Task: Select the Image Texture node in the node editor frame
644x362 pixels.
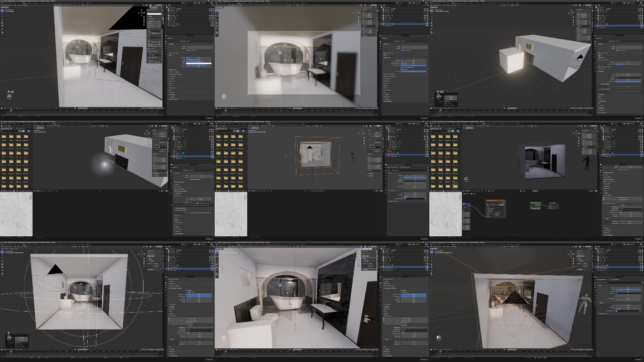Action: tap(496, 209)
